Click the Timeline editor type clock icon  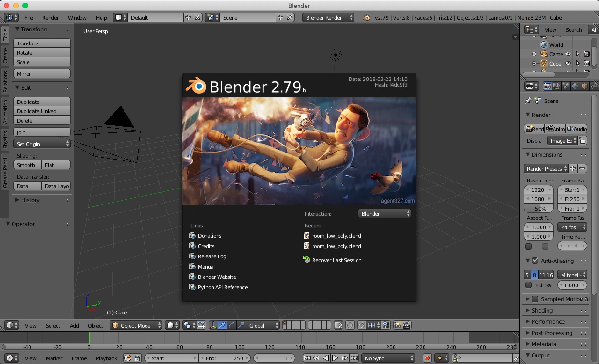(x=12, y=358)
